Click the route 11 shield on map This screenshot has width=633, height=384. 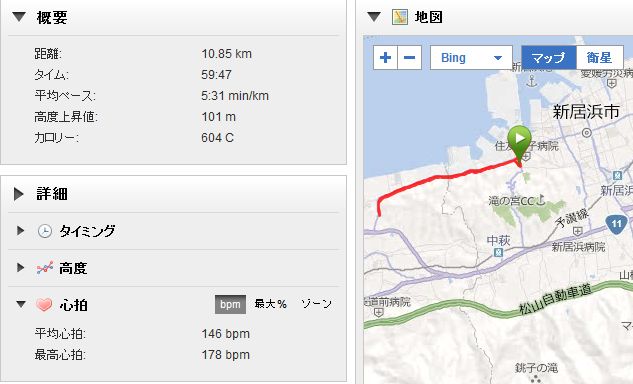(x=616, y=224)
